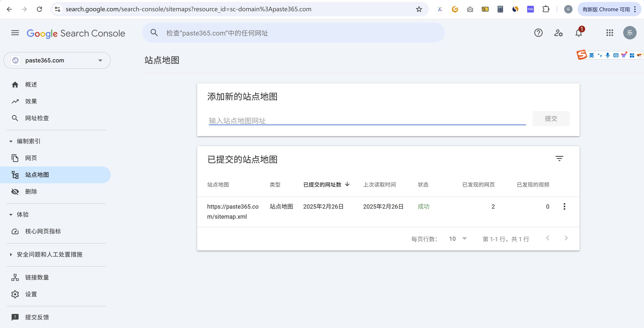Open the 删除 removals page
Image resolution: width=644 pixels, height=328 pixels.
[55, 192]
